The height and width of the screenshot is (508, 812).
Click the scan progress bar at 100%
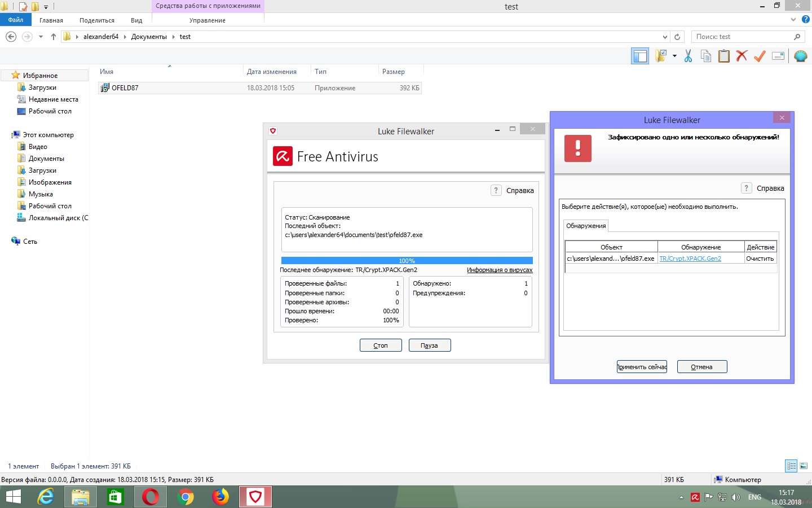pos(407,261)
